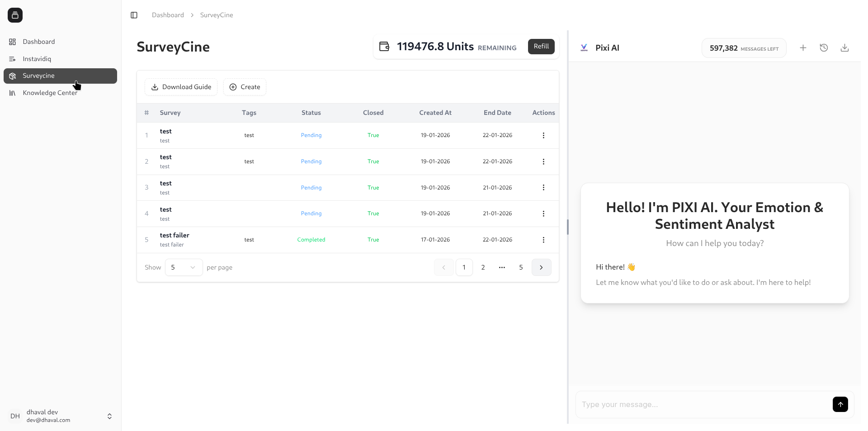This screenshot has width=868, height=431.
Task: Open Knowledge Center in the sidebar
Action: tap(60, 93)
